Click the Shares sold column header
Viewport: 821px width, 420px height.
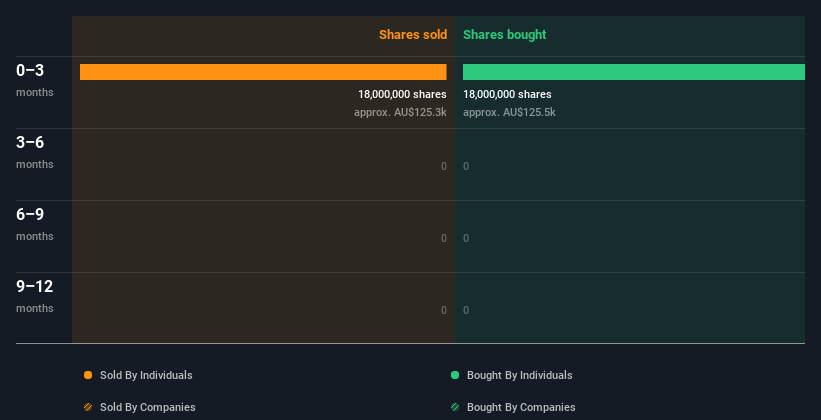pyautogui.click(x=413, y=35)
